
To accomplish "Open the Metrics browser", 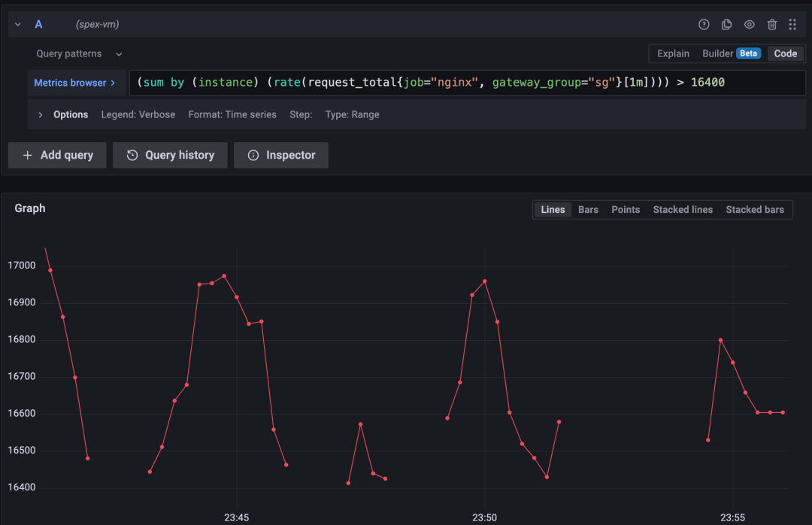I will (x=75, y=83).
